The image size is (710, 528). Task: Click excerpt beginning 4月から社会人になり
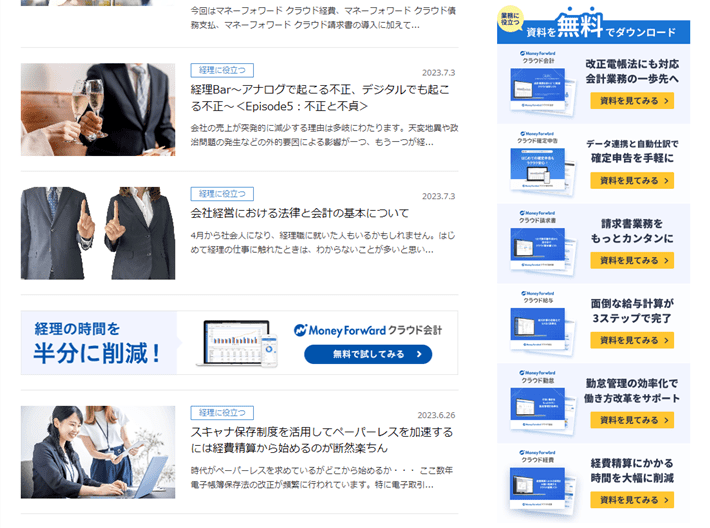click(x=323, y=242)
